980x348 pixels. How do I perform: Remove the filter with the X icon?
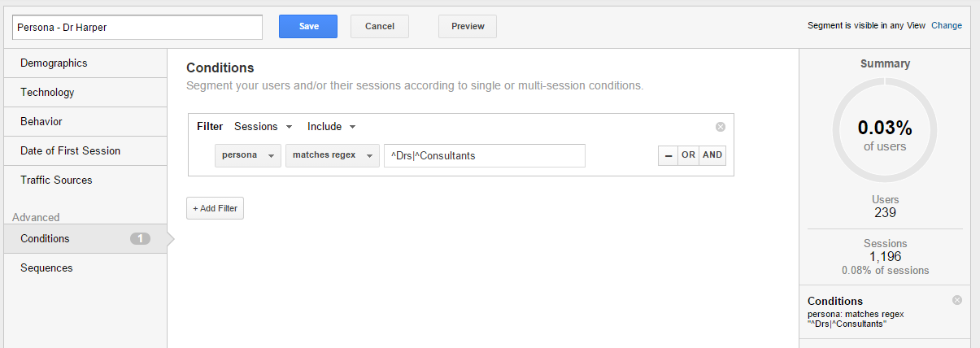click(x=720, y=127)
